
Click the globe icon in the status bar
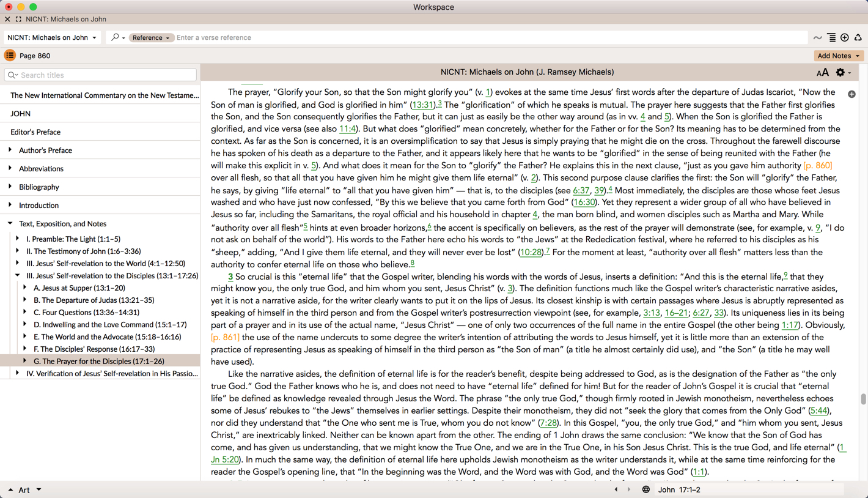pos(645,489)
